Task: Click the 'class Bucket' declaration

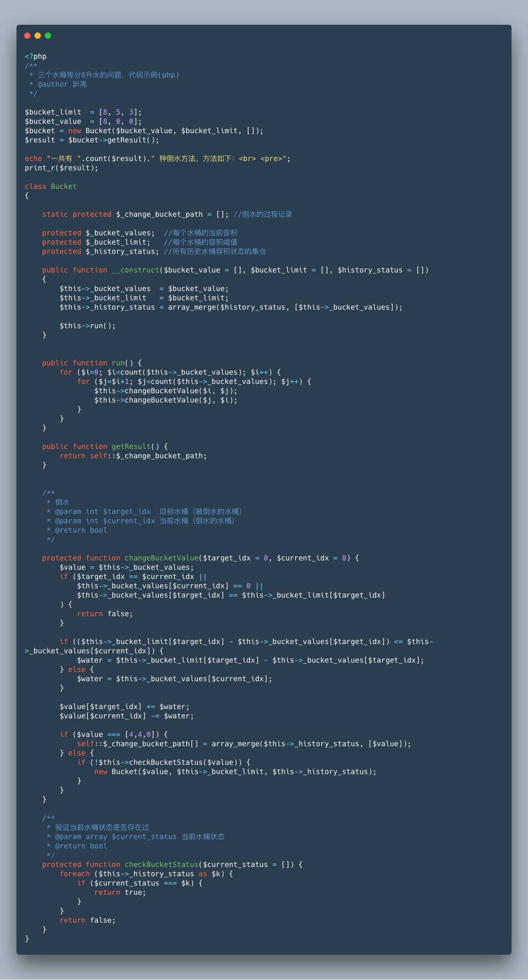Action: tap(51, 186)
